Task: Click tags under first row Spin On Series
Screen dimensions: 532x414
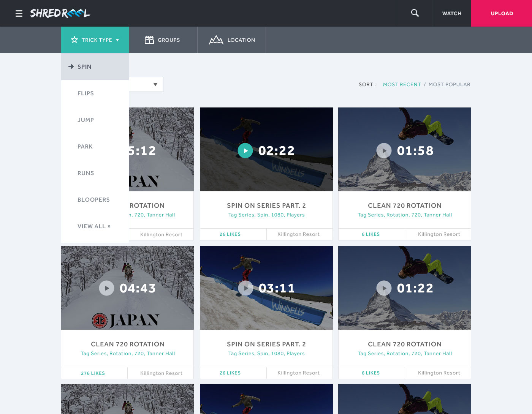Action: [266, 215]
